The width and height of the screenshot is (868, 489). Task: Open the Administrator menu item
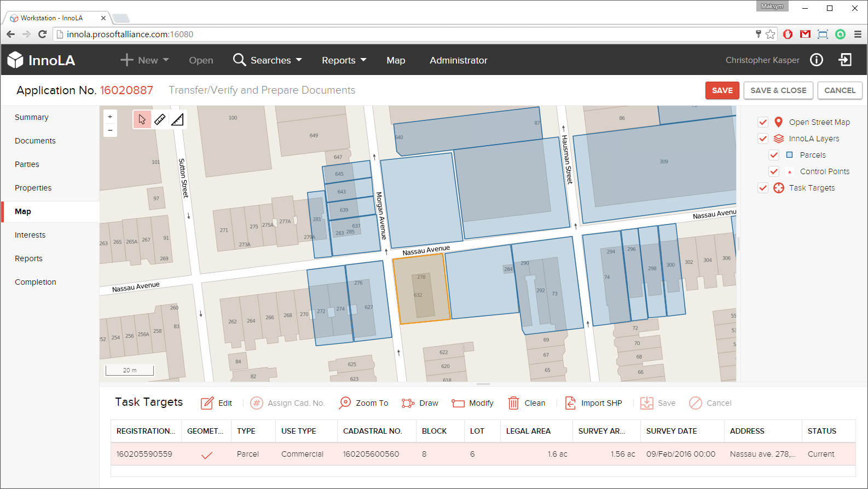(x=459, y=60)
